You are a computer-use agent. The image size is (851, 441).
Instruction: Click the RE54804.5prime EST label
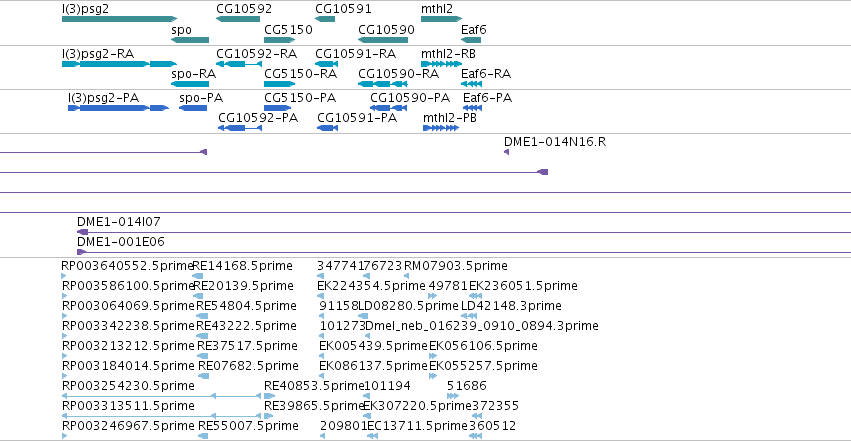246,306
